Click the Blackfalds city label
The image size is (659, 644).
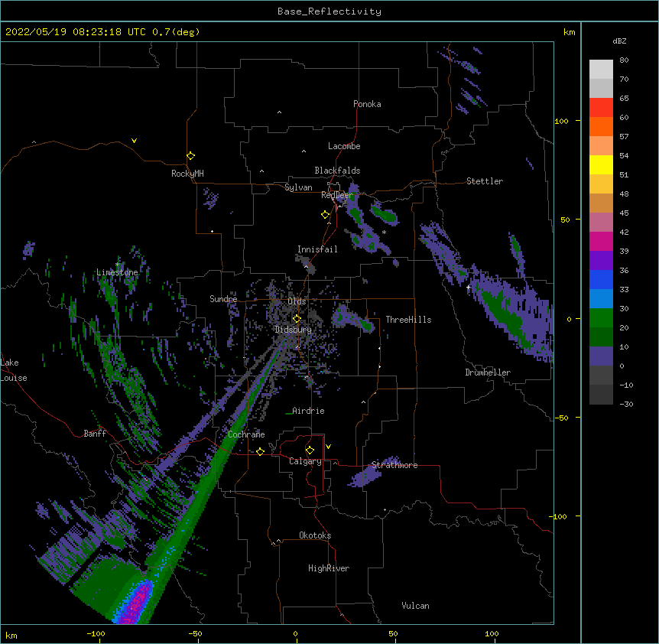click(337, 171)
